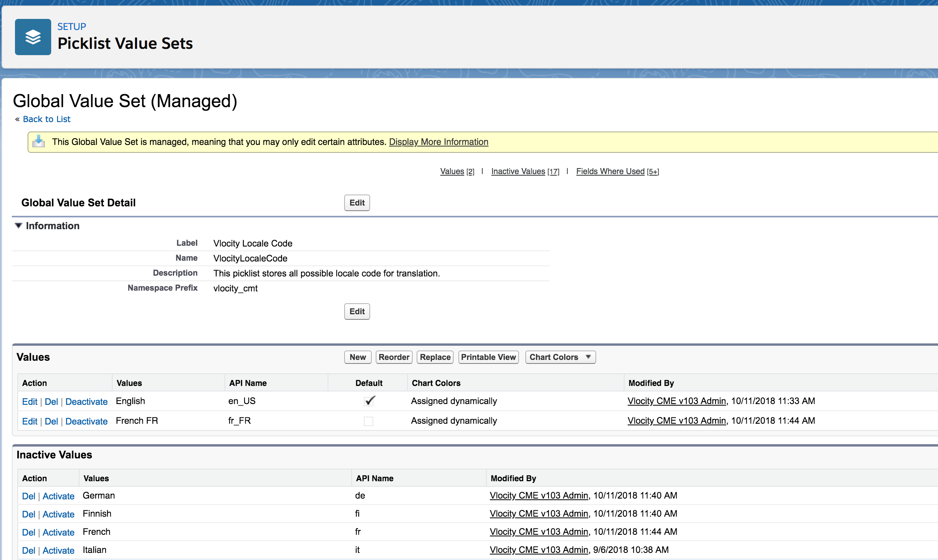
Task: Click the top Edit button beside Global Value Set Detail
Action: [357, 203]
